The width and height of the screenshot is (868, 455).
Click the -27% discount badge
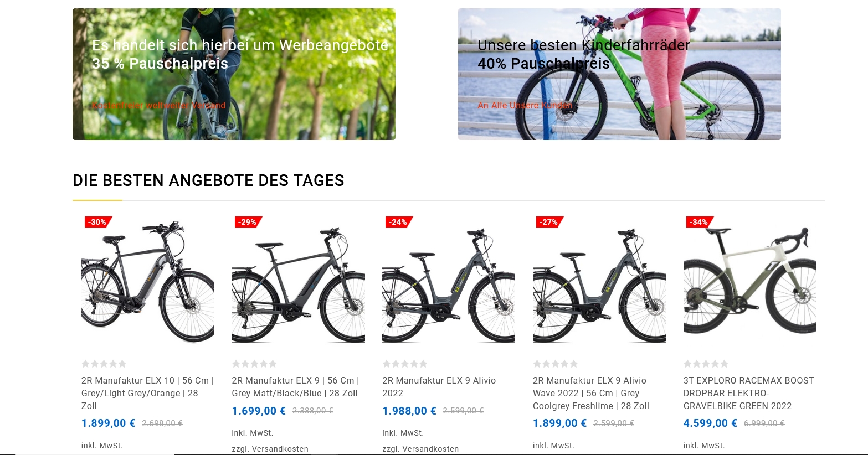click(549, 222)
